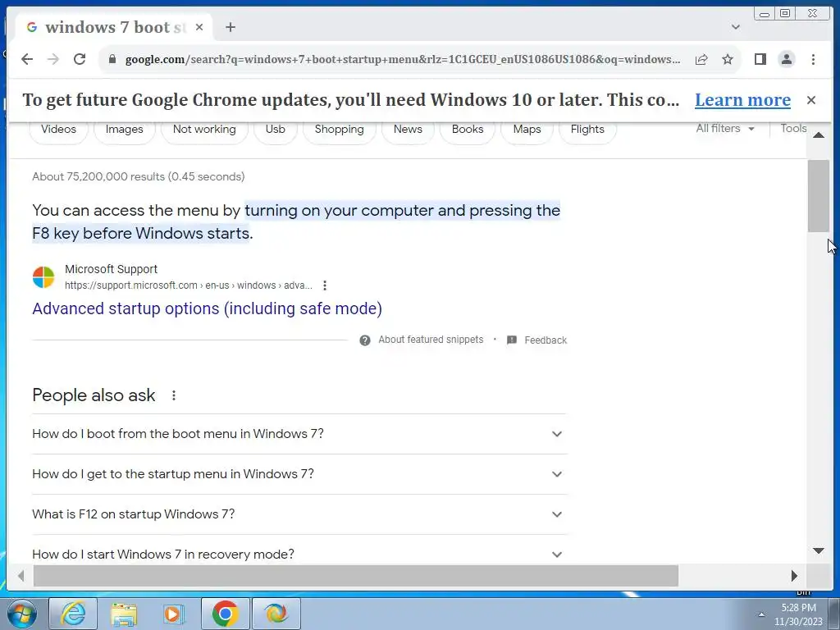Screen dimensions: 840x630
Task: Open the tab search dropdown arrow
Action: click(736, 27)
